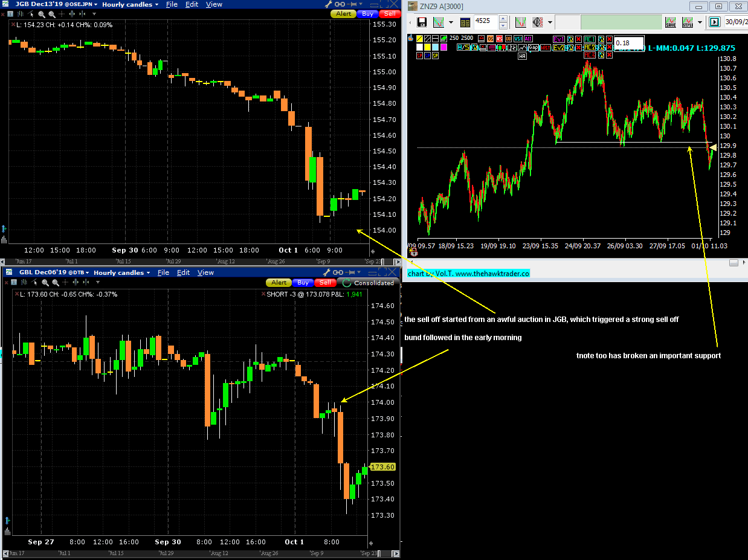Click the Sell button in JGB chart
The image size is (748, 560).
pos(390,14)
